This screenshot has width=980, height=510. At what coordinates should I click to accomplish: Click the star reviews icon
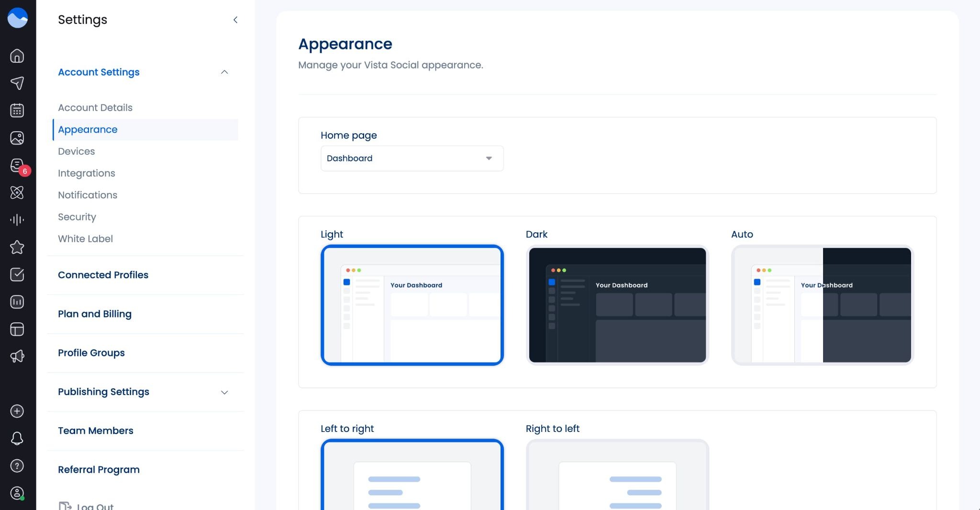17,247
